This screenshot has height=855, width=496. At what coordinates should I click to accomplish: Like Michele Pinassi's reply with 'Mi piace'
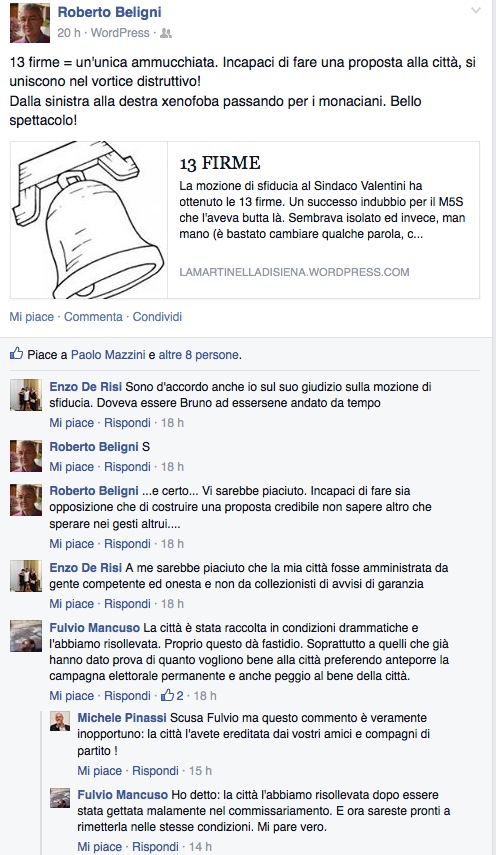[99, 770]
